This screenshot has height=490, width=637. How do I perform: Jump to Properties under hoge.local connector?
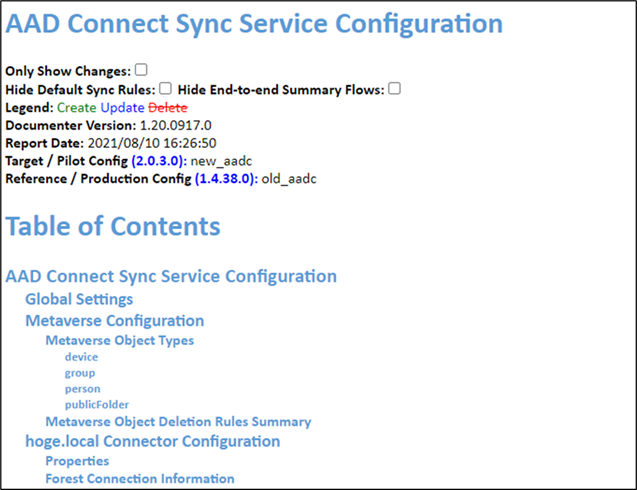tap(77, 461)
